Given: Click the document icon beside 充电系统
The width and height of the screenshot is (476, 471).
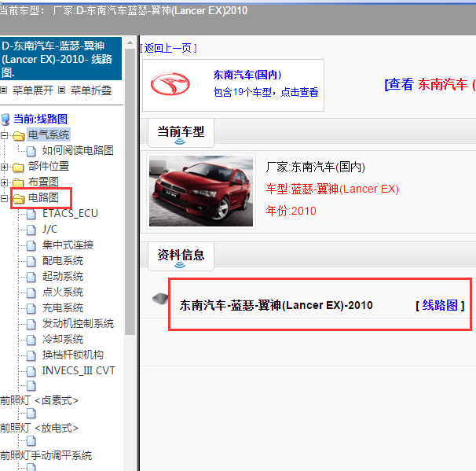Looking at the screenshot, I should pyautogui.click(x=31, y=309).
